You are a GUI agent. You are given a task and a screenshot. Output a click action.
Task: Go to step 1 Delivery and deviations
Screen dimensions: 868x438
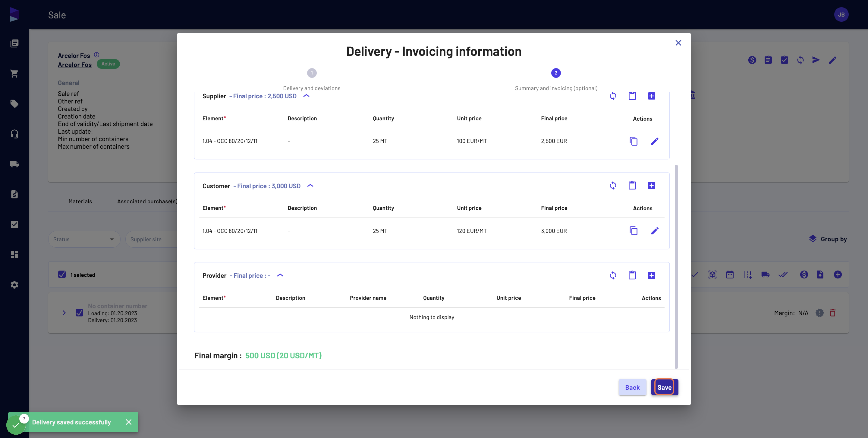tap(312, 73)
